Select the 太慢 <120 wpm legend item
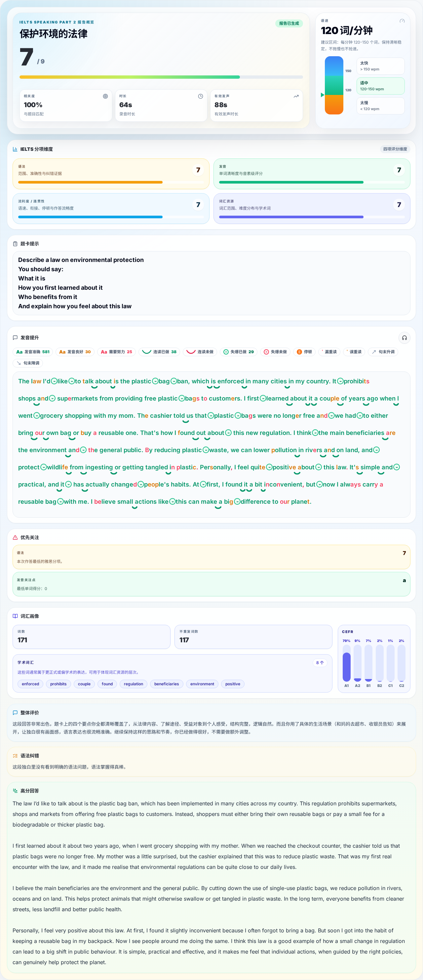 pos(380,106)
